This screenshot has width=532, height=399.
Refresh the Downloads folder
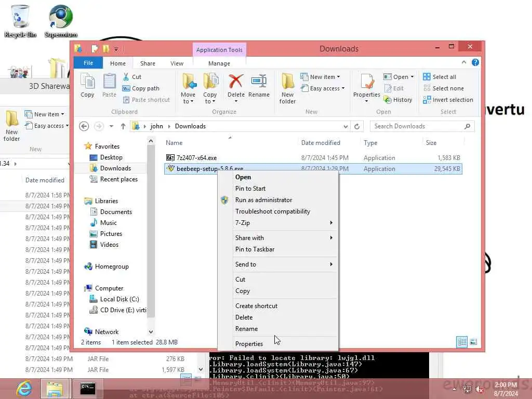click(357, 127)
